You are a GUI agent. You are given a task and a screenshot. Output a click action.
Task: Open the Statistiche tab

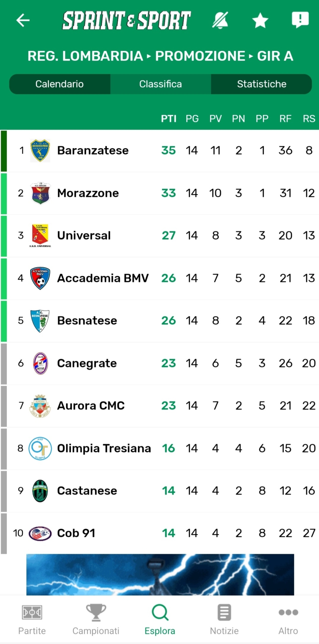pos(262,84)
